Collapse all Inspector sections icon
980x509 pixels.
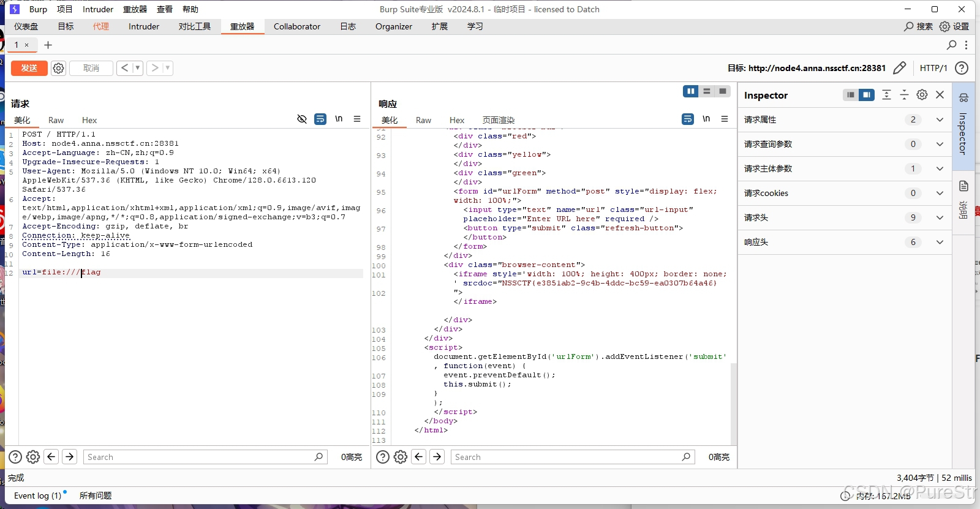[x=904, y=95]
